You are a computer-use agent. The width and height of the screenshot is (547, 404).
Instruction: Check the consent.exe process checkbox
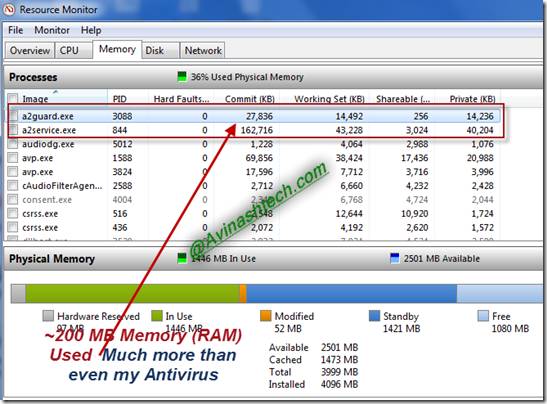click(13, 200)
